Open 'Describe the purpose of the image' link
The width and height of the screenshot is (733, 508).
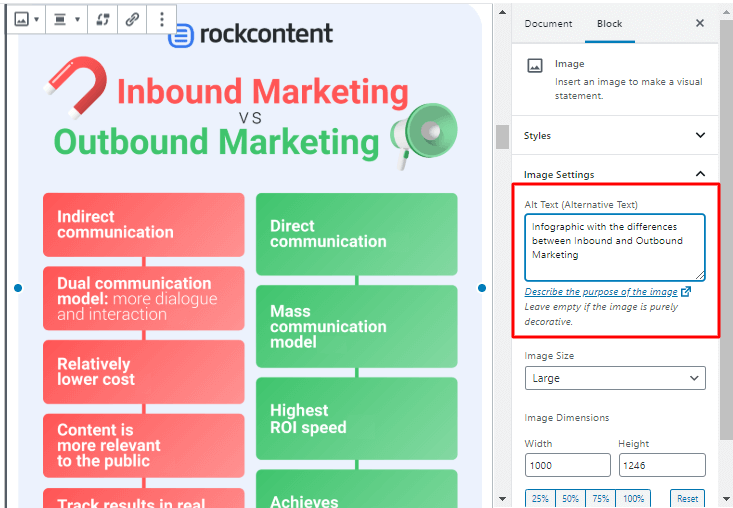[x=601, y=292]
